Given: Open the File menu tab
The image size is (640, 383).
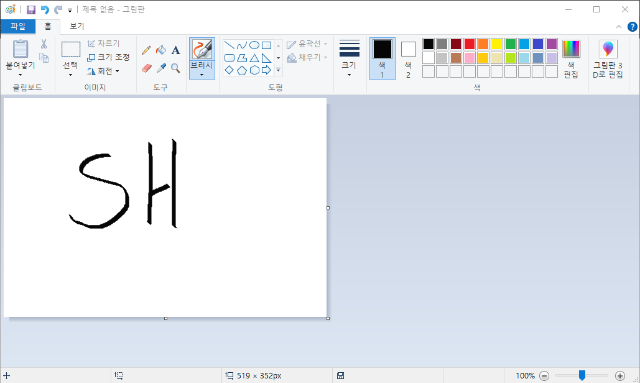Looking at the screenshot, I should (18, 26).
